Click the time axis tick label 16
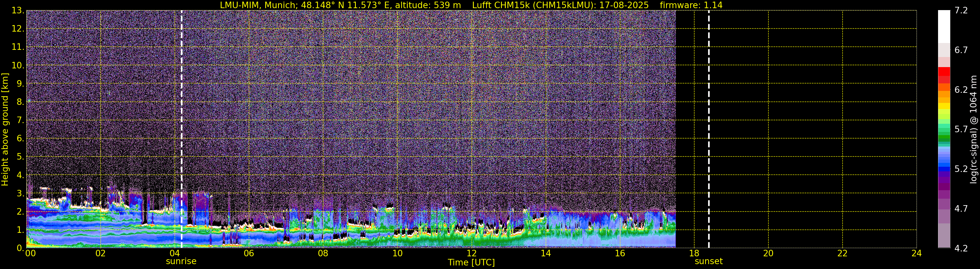980x269 pixels. pos(620,253)
